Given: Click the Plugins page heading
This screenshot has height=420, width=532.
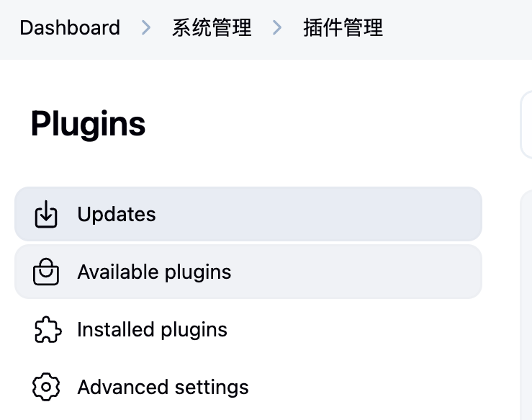Looking at the screenshot, I should 88,124.
